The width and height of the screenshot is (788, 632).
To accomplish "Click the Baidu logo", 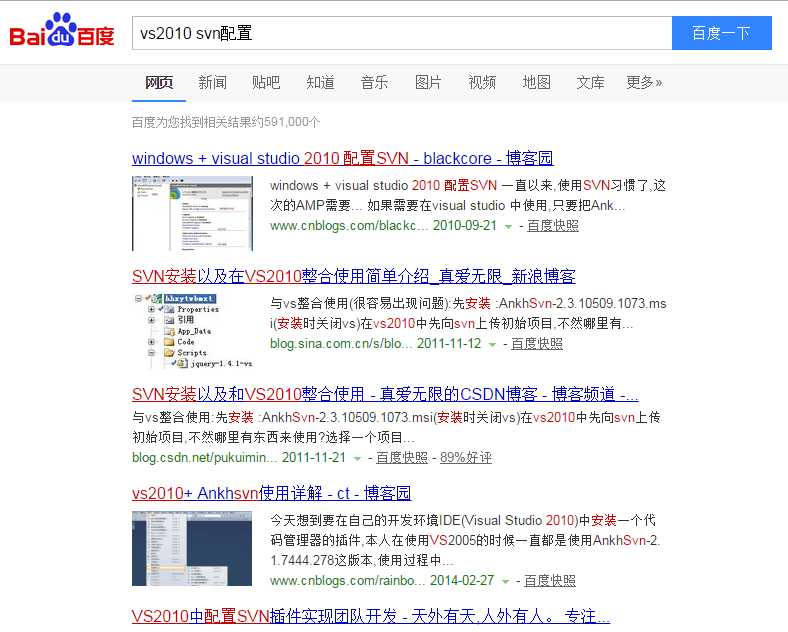I will [62, 30].
